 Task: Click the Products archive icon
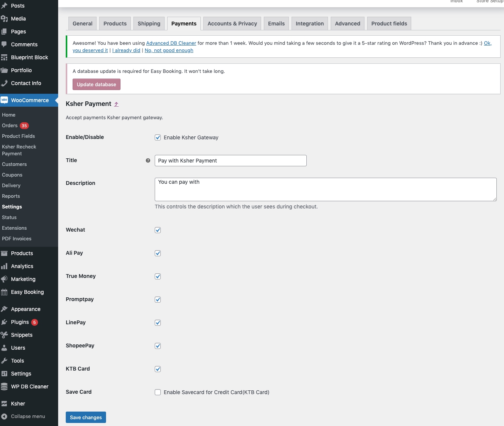[4, 253]
